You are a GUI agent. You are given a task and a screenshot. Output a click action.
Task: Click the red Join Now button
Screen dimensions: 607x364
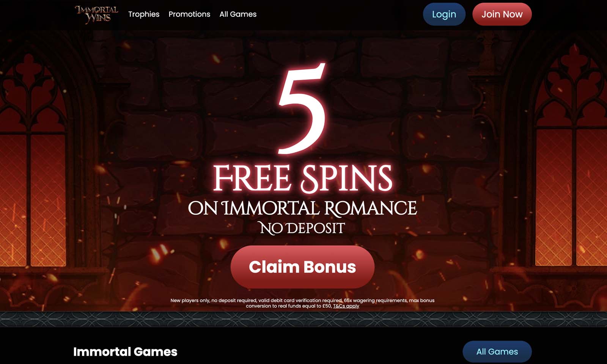pyautogui.click(x=502, y=14)
